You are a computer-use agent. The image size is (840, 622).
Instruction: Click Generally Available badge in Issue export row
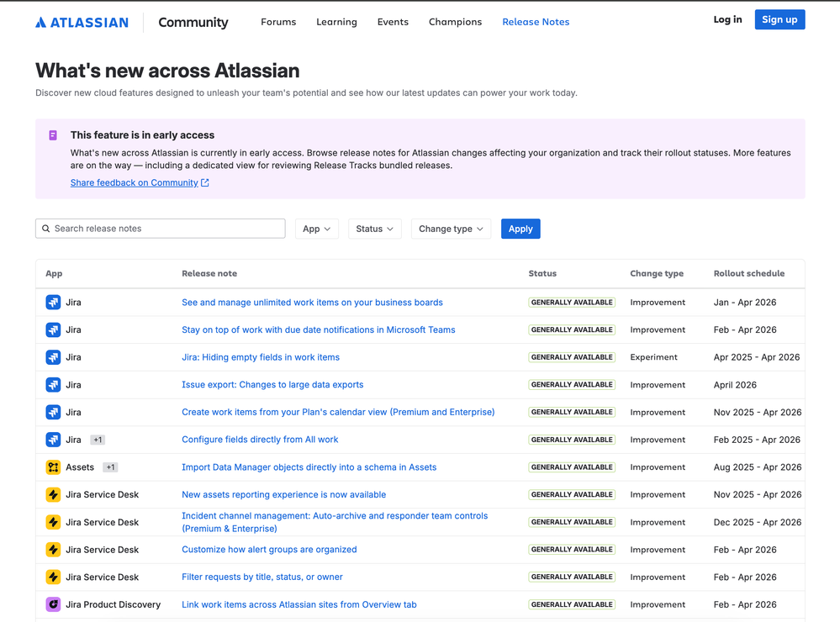(572, 385)
